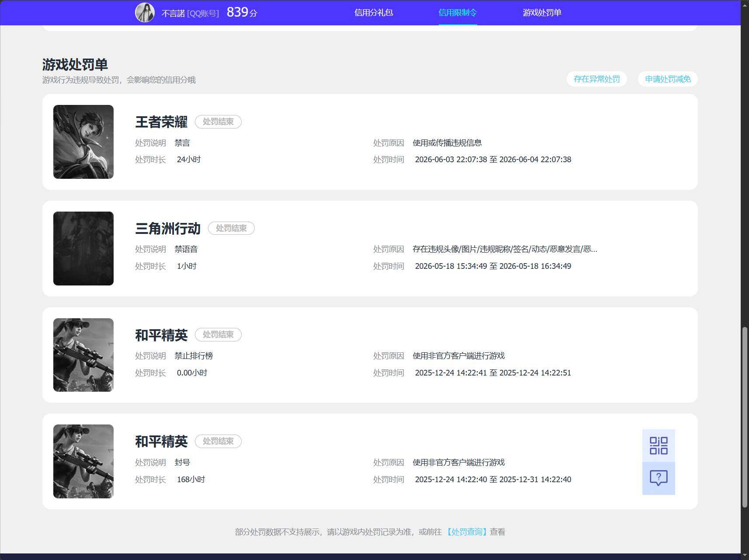Click the 禁止排行榜 penalty description
The width and height of the screenshot is (749, 560).
194,356
